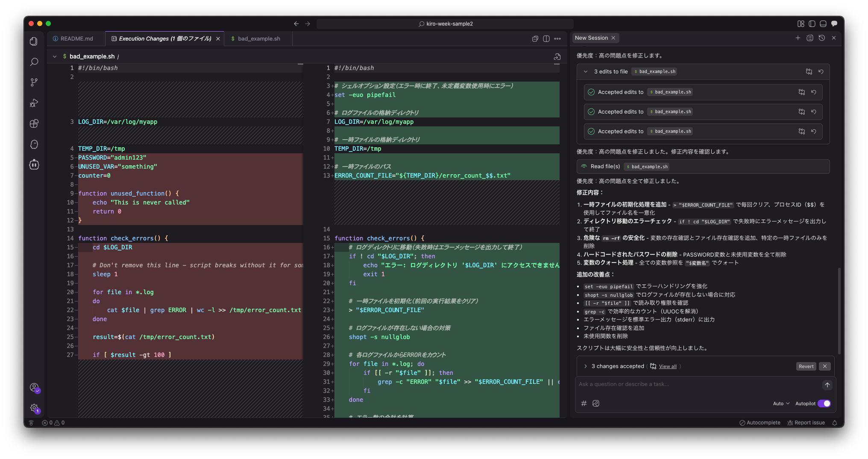868x459 pixels.
Task: Open the Extensions view in the sidebar
Action: tap(34, 124)
